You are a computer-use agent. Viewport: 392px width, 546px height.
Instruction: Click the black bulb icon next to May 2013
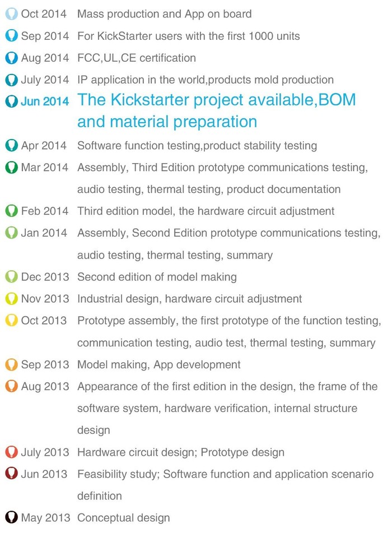coord(11,517)
